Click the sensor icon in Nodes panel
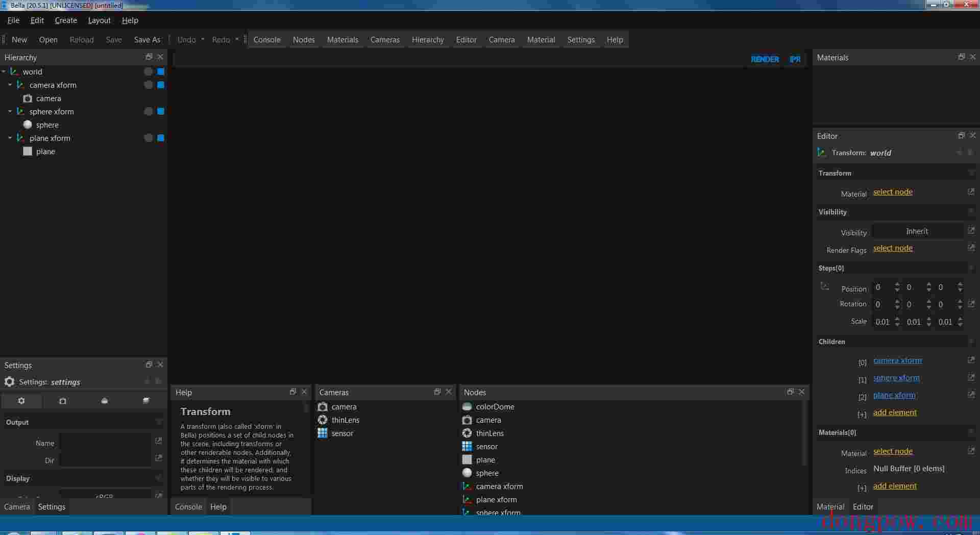The image size is (980, 535). [467, 447]
